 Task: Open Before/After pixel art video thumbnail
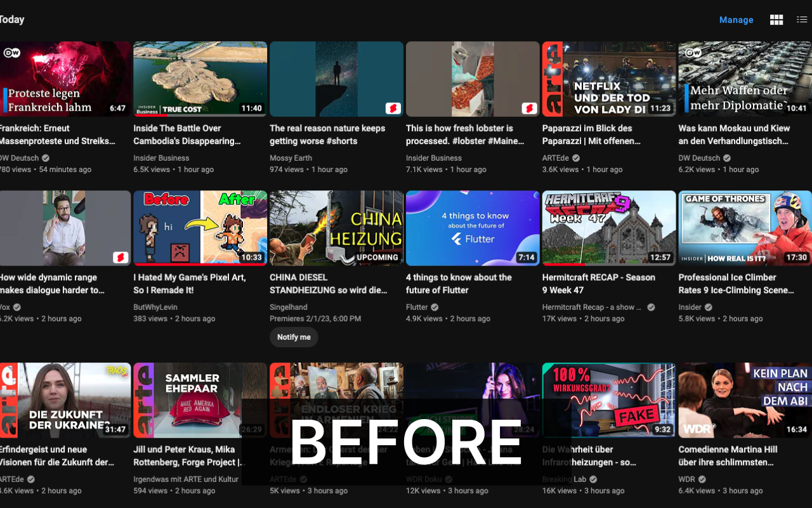point(200,228)
